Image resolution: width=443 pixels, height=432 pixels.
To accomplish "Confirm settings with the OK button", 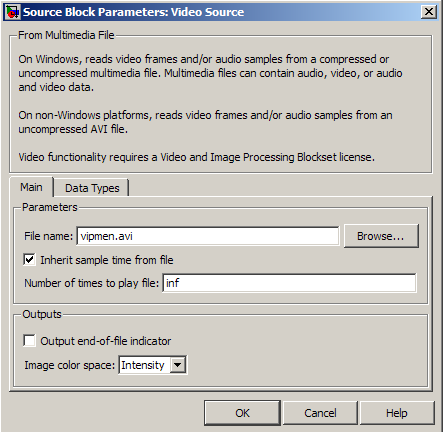I will pyautogui.click(x=242, y=413).
